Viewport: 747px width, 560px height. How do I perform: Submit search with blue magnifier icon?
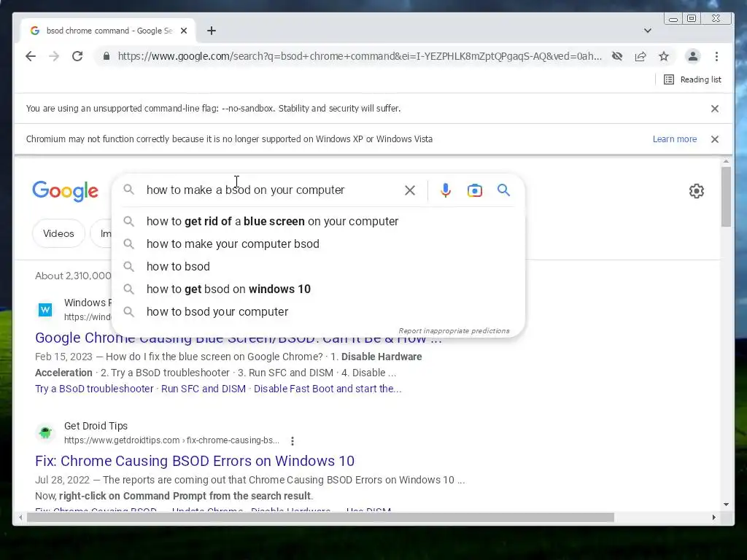(x=503, y=190)
